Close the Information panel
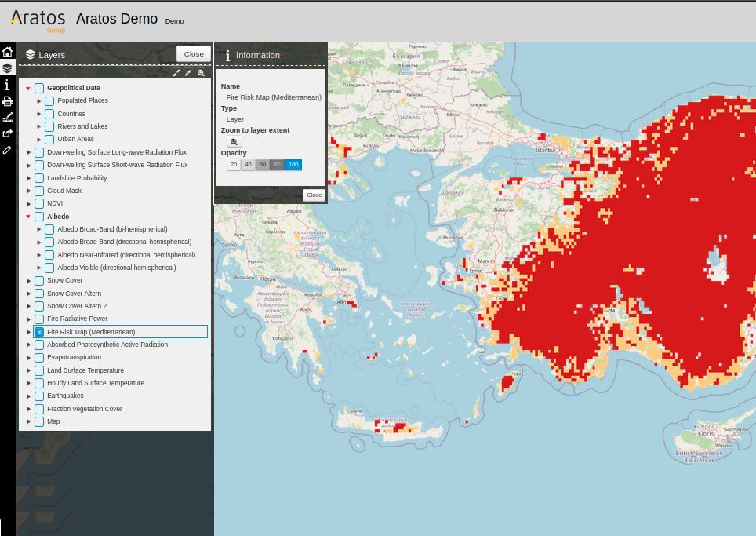Image resolution: width=756 pixels, height=536 pixels. [314, 195]
